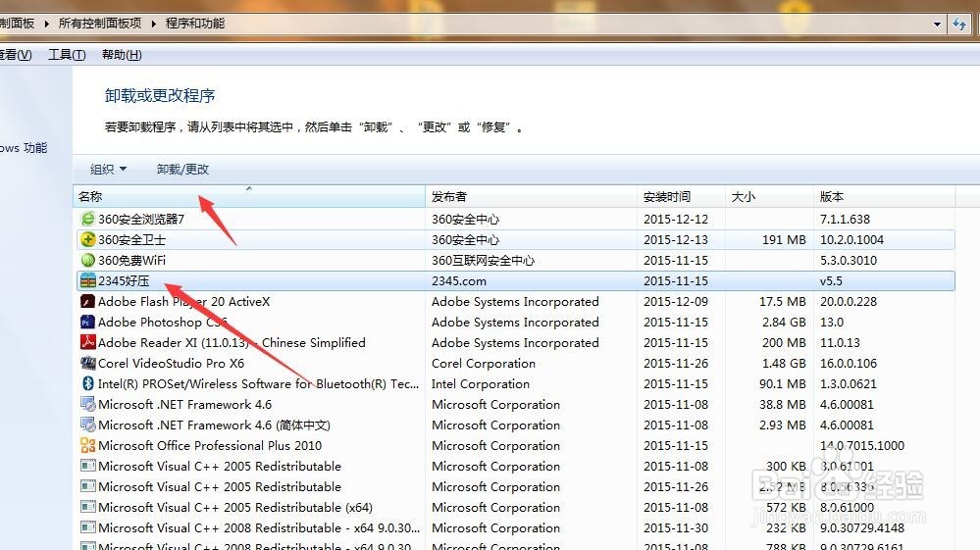Select Adobe Reader XI Chinese Simplified name

point(232,343)
